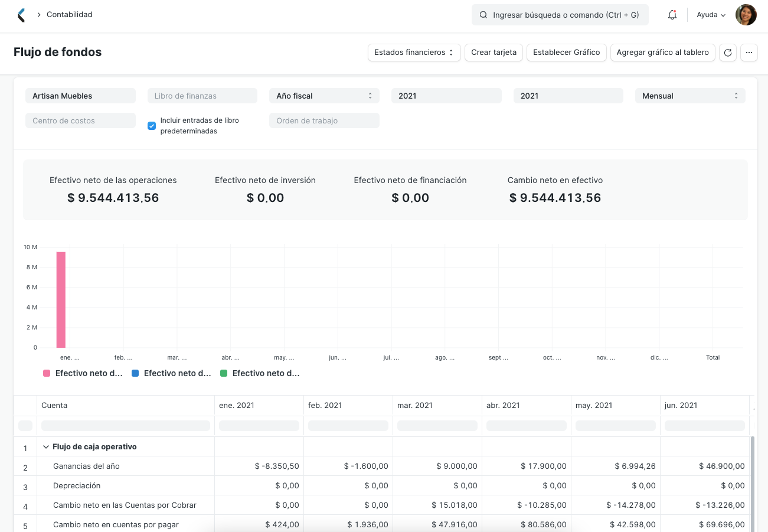The height and width of the screenshot is (532, 768).
Task: Enable Incluir entradas de libro predeterminadas
Action: click(x=152, y=125)
